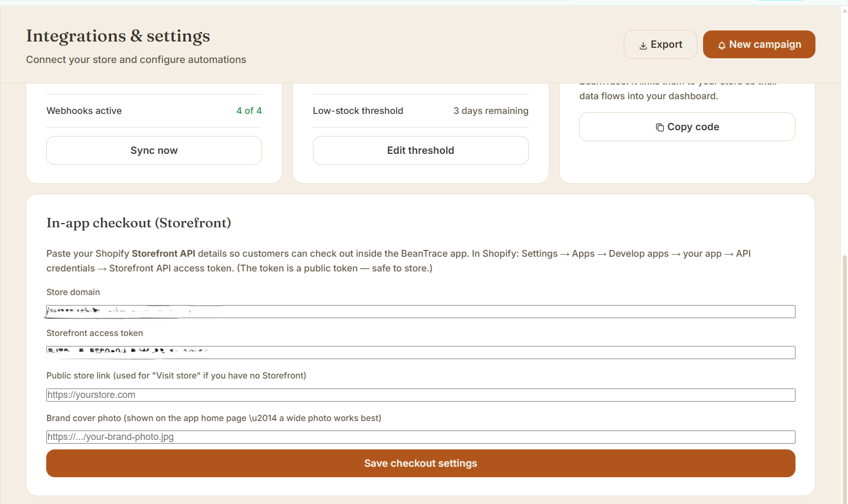Click the '4 of 4' webhooks value

click(249, 111)
